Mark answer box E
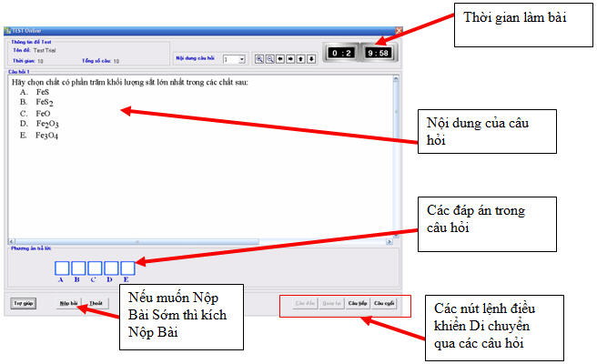 [x=127, y=268]
